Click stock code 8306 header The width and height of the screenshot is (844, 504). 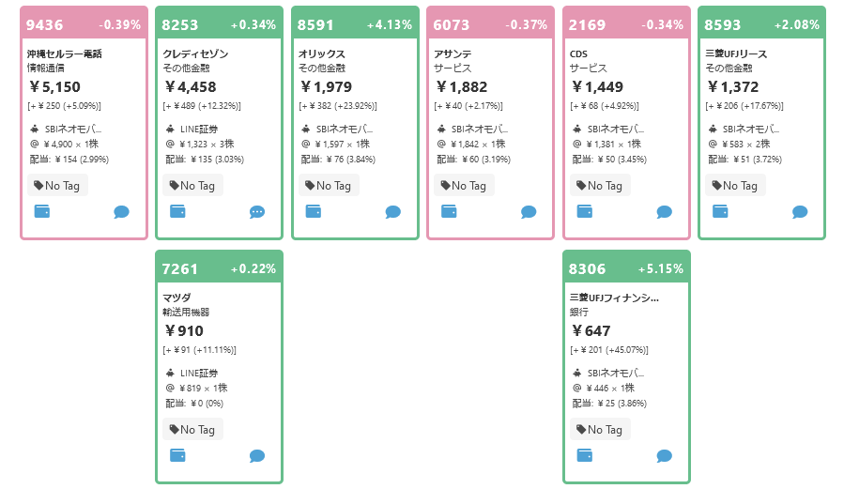588,269
